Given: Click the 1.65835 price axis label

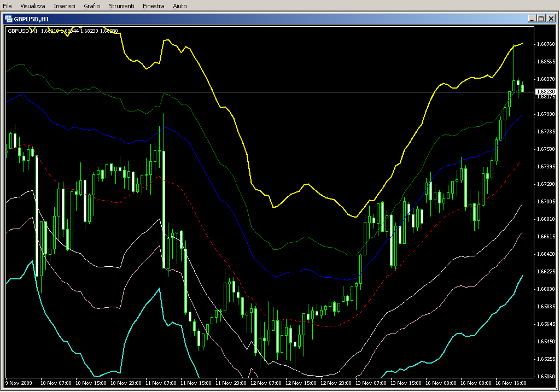Looking at the screenshot, I should click(546, 307).
